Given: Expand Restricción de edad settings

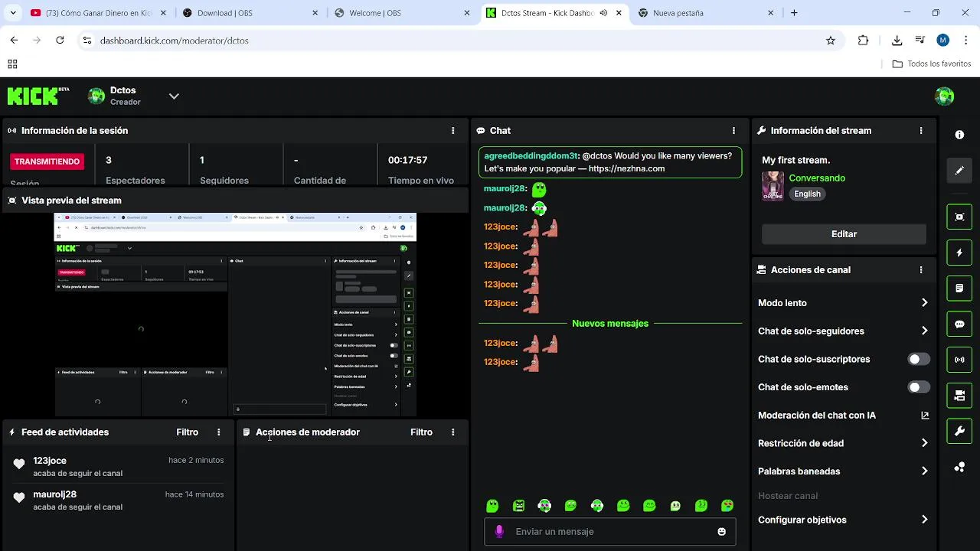Looking at the screenshot, I should click(925, 443).
